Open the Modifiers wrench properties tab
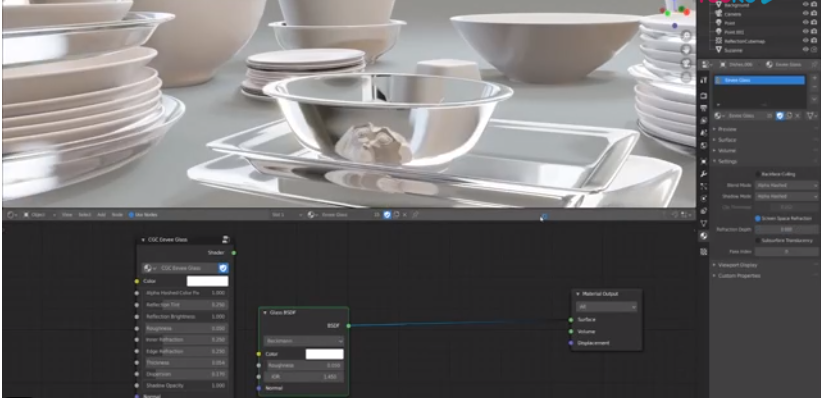This screenshot has width=821, height=398. point(704,173)
